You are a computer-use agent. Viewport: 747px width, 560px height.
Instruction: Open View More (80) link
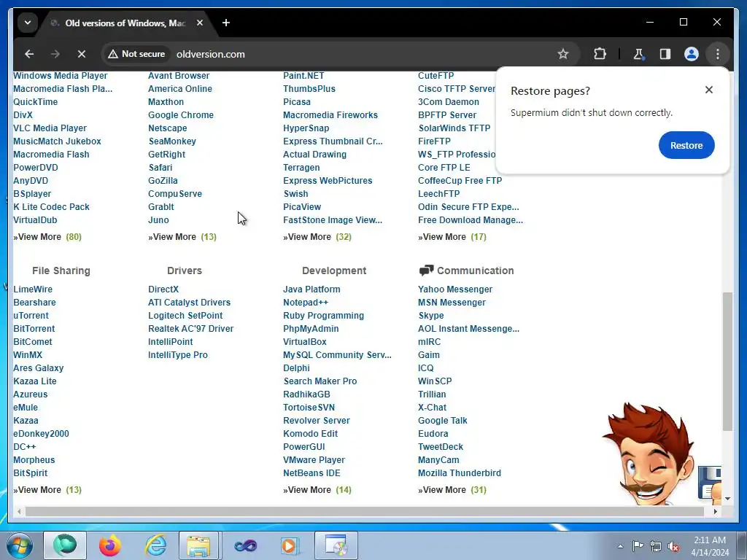pyautogui.click(x=47, y=237)
